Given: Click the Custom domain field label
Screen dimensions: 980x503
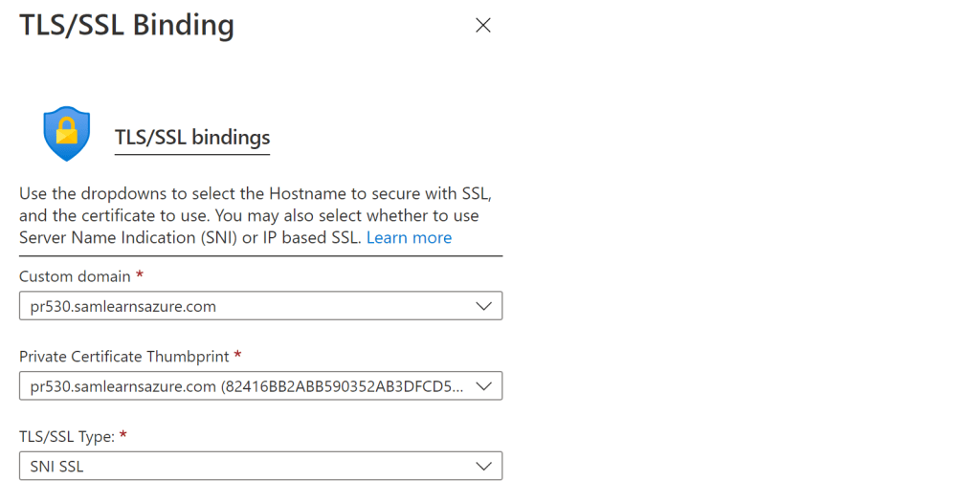Looking at the screenshot, I should [75, 275].
